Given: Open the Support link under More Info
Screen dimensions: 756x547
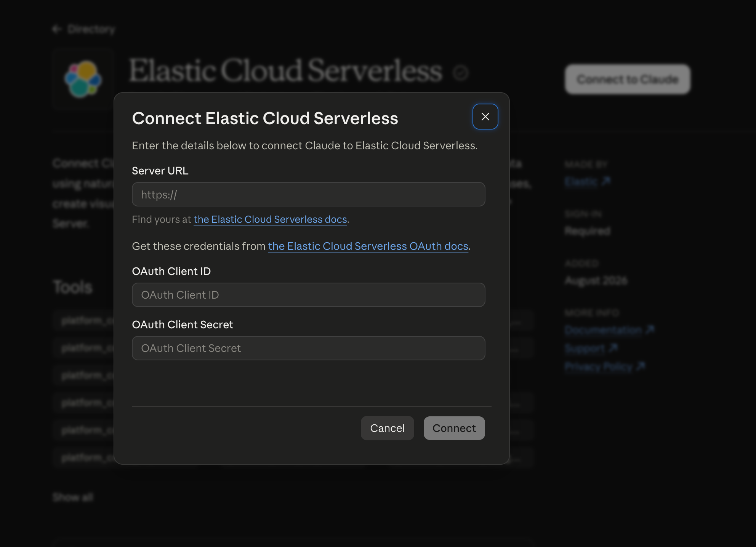Looking at the screenshot, I should [x=591, y=348].
